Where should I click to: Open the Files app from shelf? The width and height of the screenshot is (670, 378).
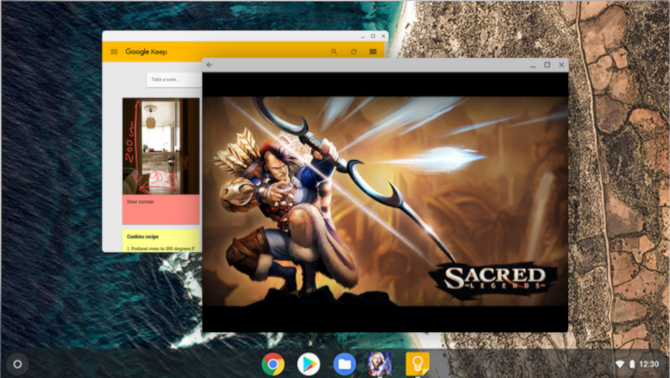point(344,364)
